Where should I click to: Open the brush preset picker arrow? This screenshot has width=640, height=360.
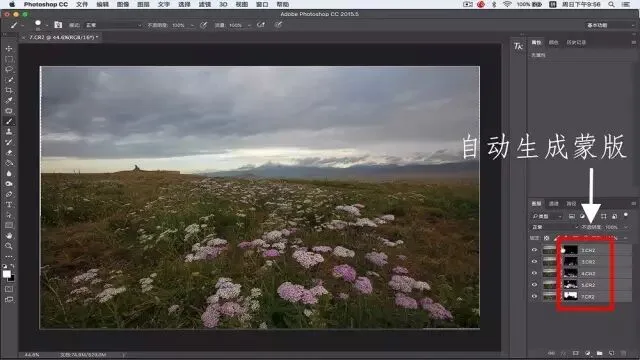(47, 25)
